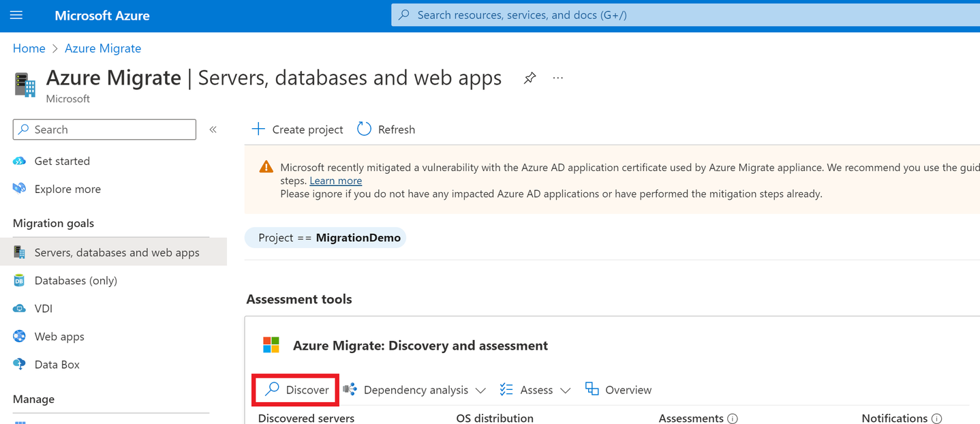Click the Get started cloud icon

[x=20, y=161]
